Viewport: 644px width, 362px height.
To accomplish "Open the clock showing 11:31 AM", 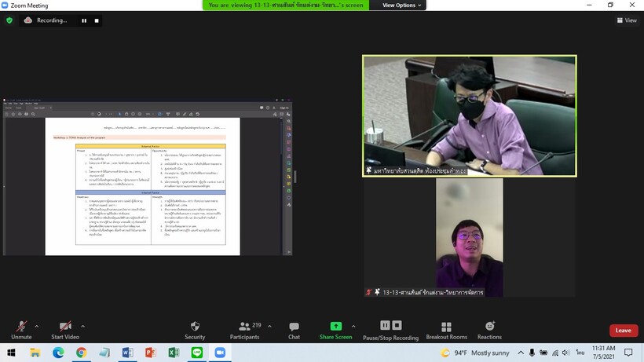I will (x=604, y=353).
